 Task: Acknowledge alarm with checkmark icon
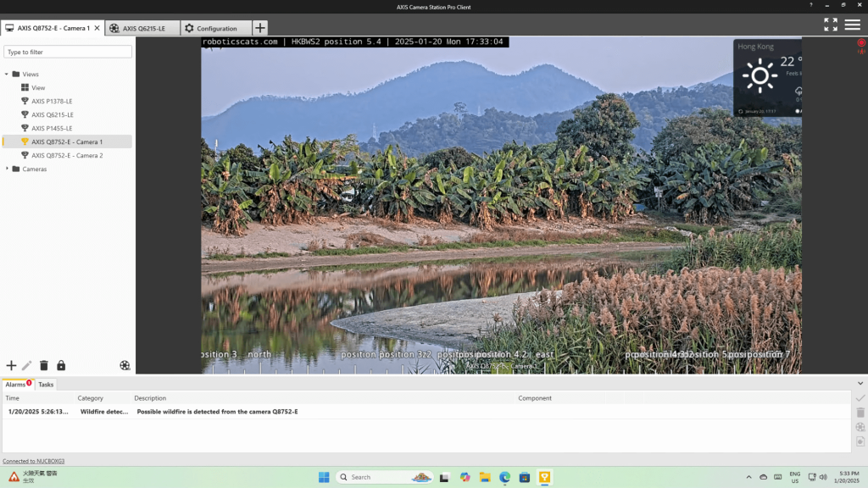860,398
